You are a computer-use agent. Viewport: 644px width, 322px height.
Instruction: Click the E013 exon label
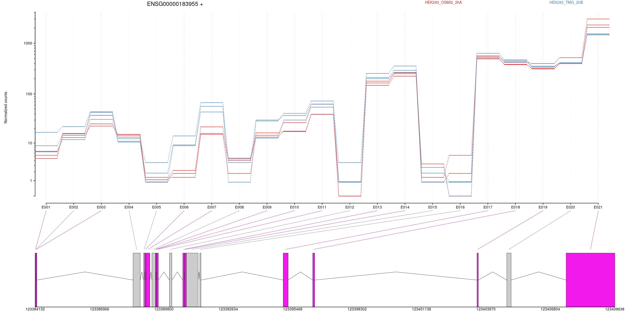[x=377, y=207]
